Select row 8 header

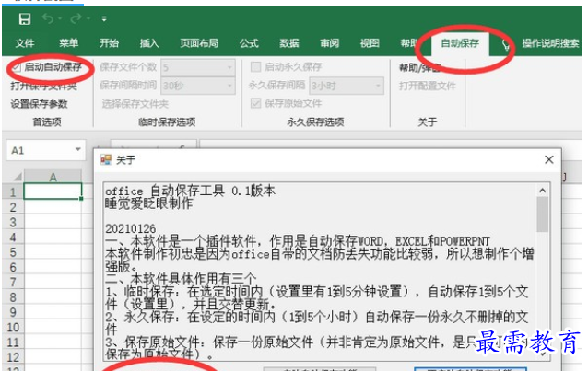coord(13,297)
